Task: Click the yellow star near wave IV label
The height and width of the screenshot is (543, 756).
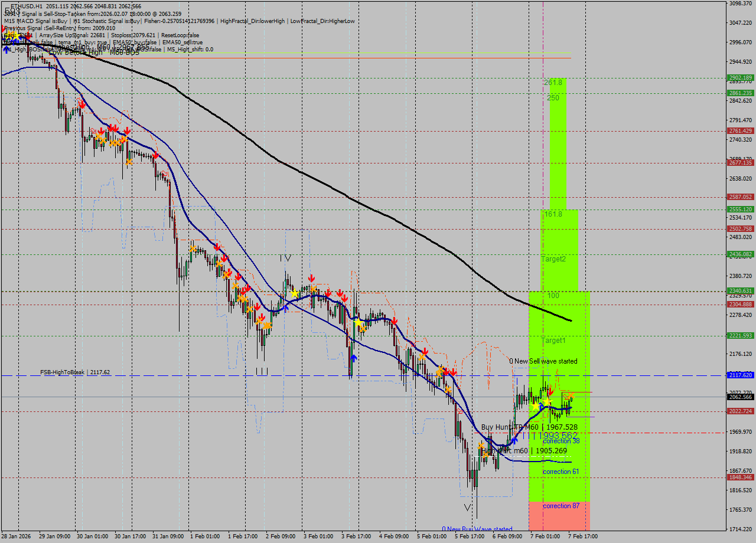Action: click(294, 293)
